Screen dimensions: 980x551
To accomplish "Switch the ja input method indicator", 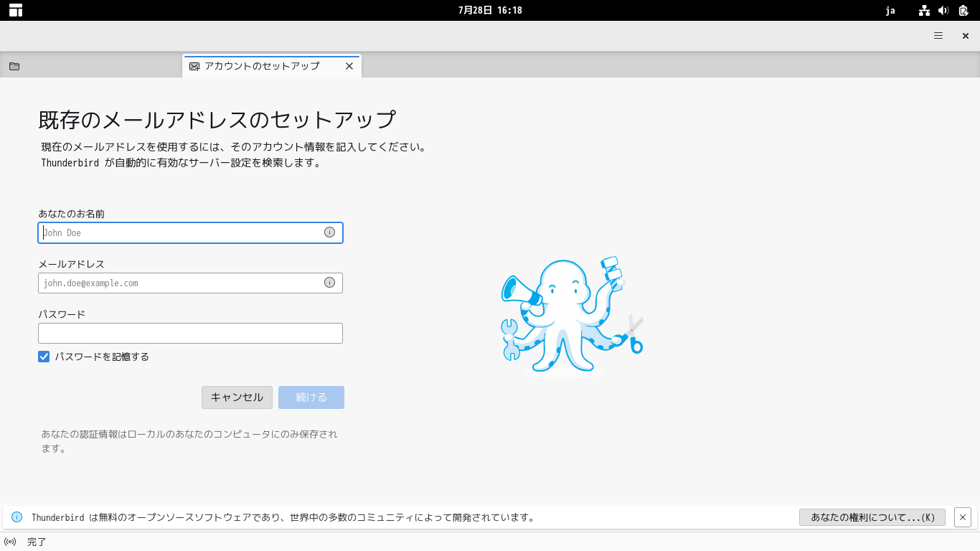I will pos(890,10).
